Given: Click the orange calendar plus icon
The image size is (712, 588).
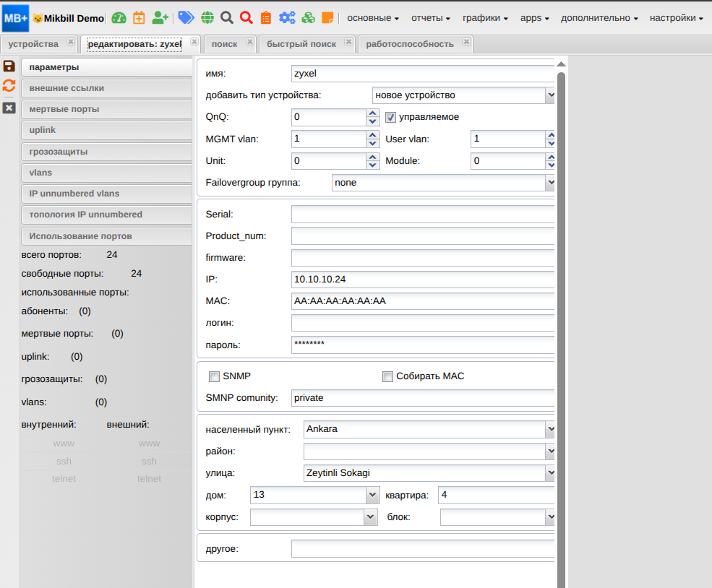Looking at the screenshot, I should (x=139, y=17).
